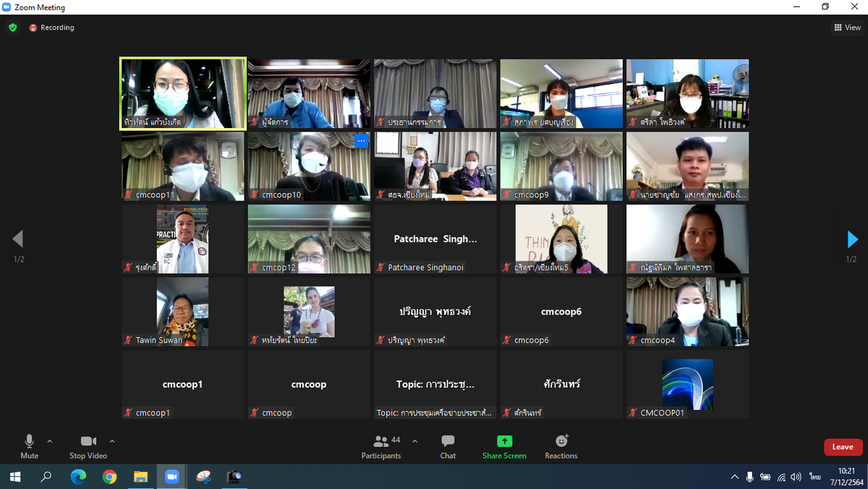Select Tawin Suwan's video tile
Viewport: 868px width, 489px height.
coord(183,312)
